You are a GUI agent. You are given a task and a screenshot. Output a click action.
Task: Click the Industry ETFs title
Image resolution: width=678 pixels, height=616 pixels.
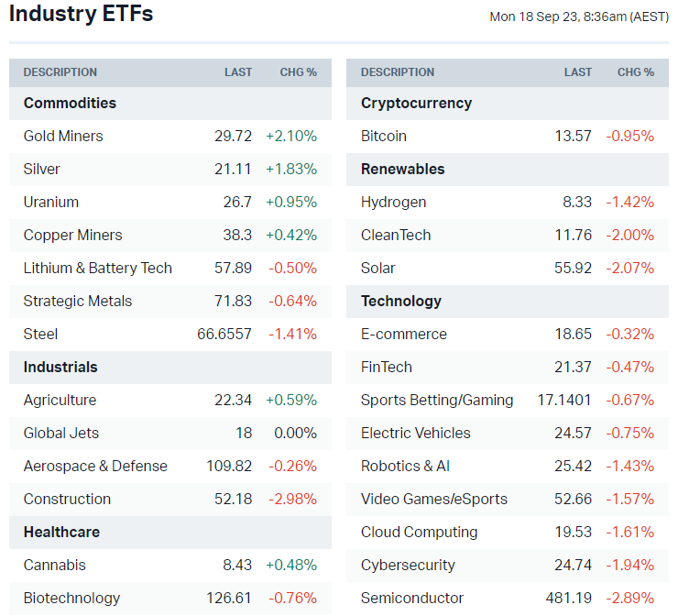pos(82,15)
